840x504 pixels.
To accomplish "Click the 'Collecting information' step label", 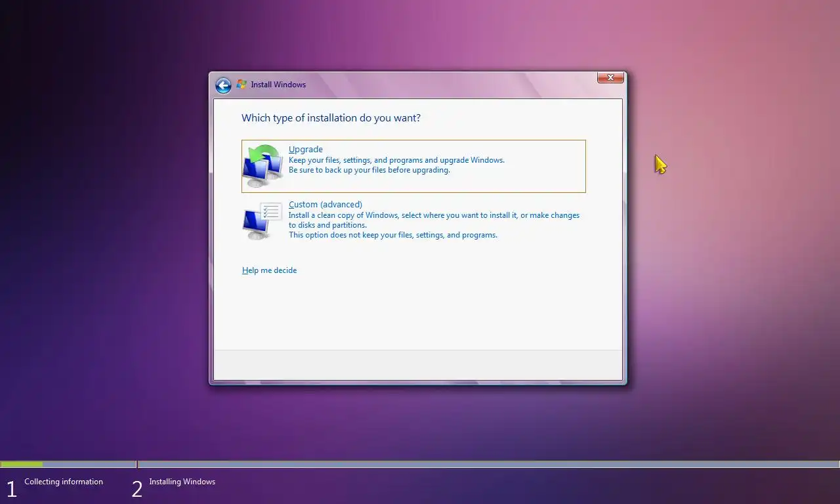I will pyautogui.click(x=64, y=482).
